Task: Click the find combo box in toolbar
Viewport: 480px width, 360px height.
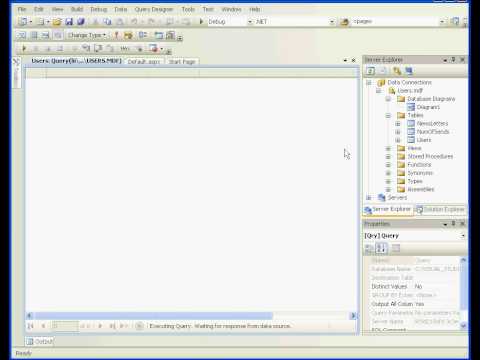Action: pyautogui.click(x=398, y=22)
